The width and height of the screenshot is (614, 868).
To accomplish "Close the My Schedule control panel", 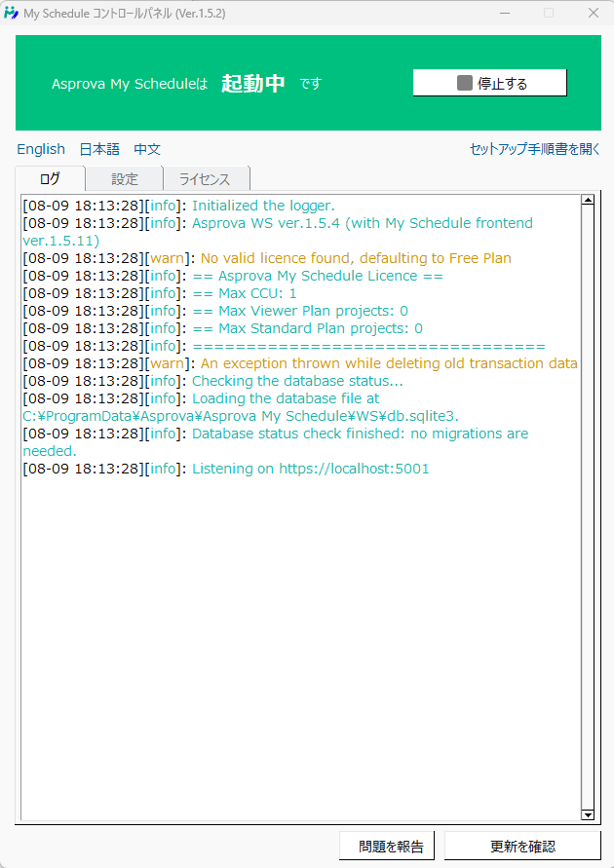I will coord(593,13).
